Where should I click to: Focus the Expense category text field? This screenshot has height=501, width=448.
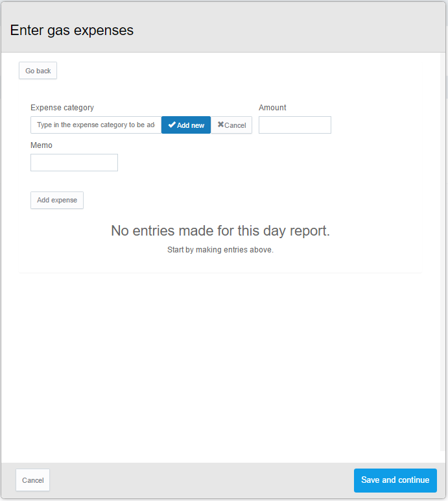click(x=96, y=125)
